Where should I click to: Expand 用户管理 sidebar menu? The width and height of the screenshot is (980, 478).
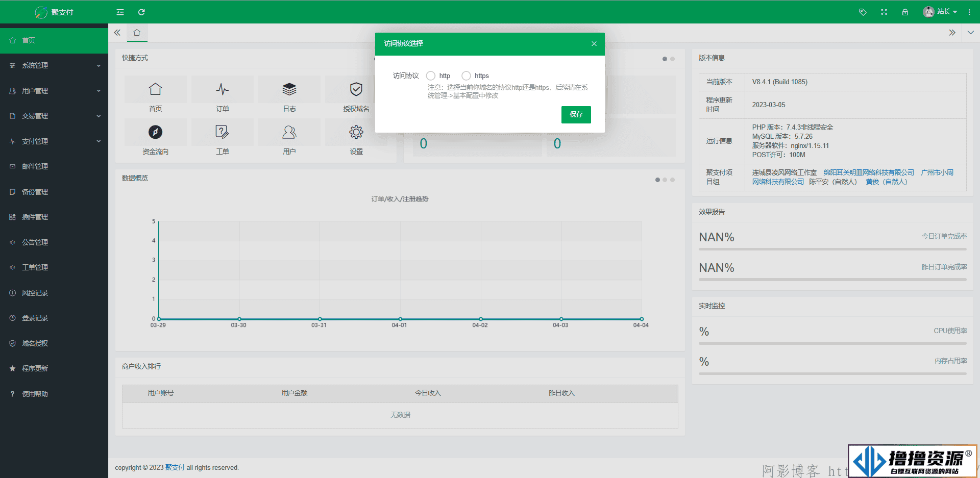point(54,91)
